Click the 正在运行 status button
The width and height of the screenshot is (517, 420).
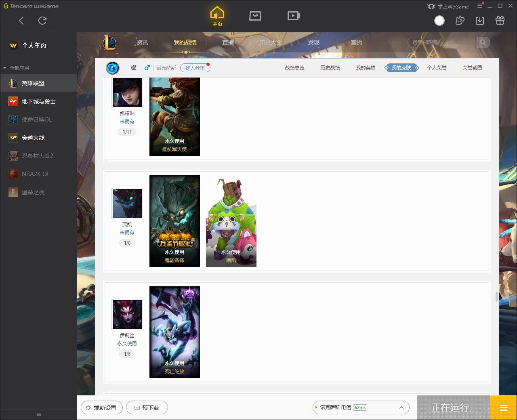point(454,408)
